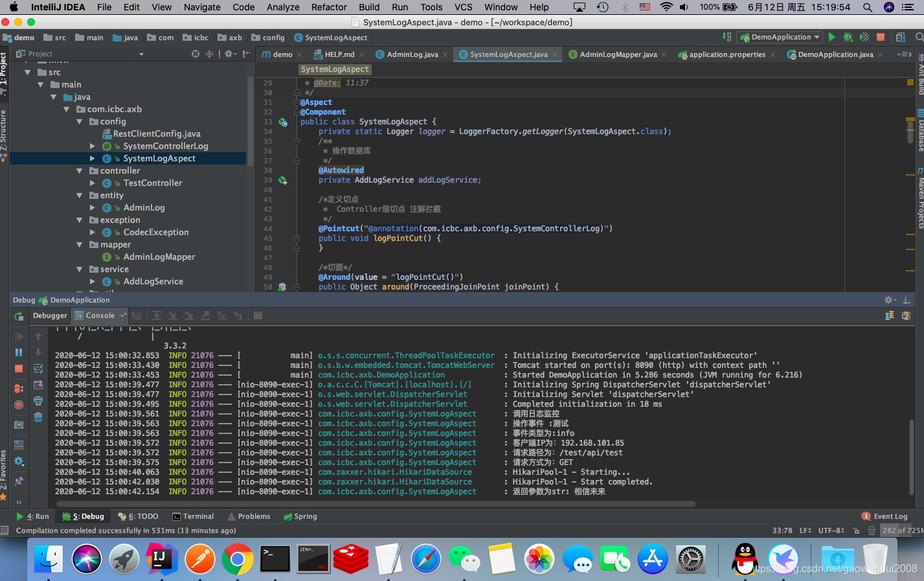Click the Debug bug icon in toolbar
The image size is (924, 581).
(848, 38)
